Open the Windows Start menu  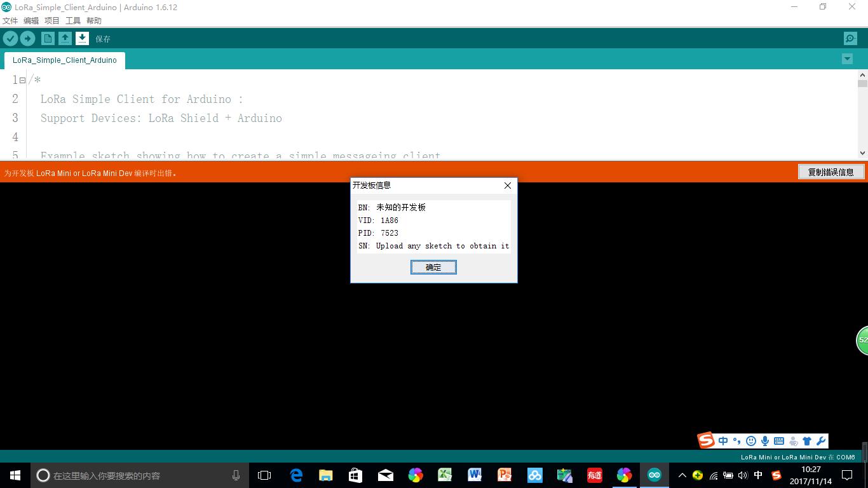[15, 475]
